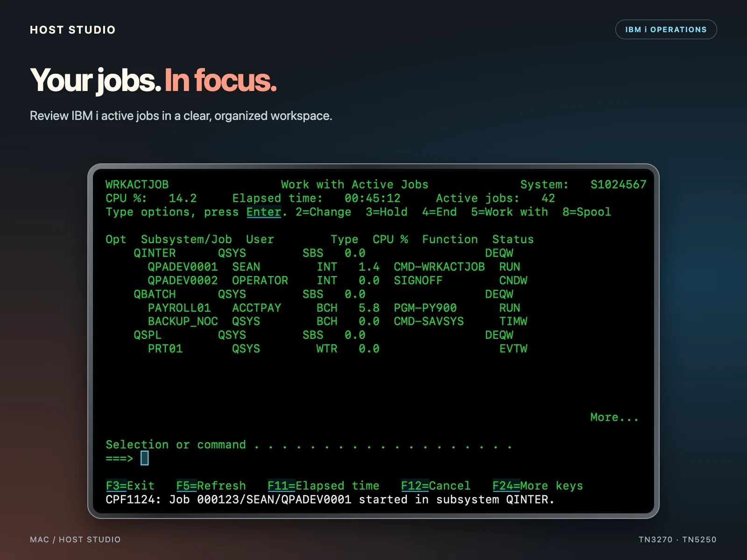Click the QSPL subsystem name
747x560 pixels.
tap(148, 335)
